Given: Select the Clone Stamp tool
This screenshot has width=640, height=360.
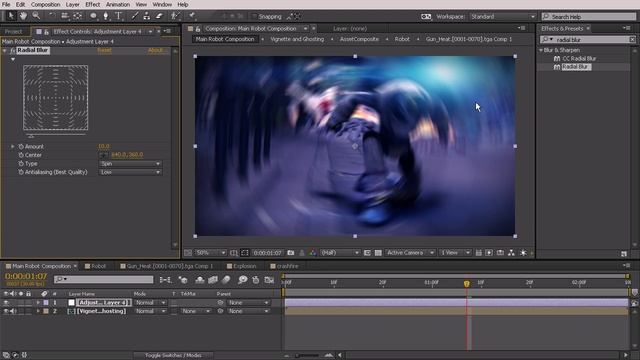Looking at the screenshot, I should click(x=147, y=16).
